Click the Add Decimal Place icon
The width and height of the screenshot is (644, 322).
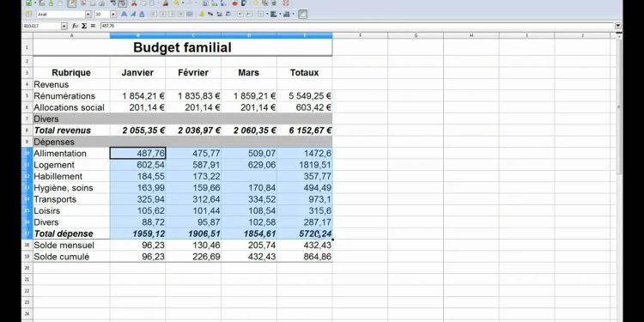coord(219,14)
